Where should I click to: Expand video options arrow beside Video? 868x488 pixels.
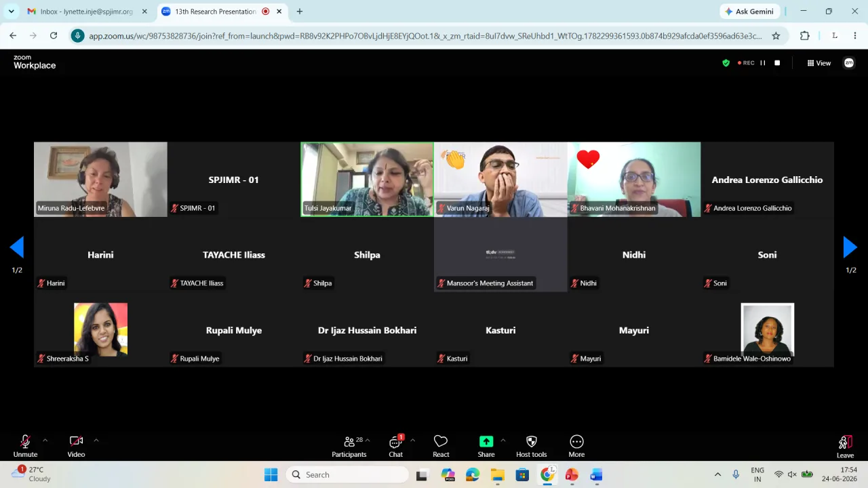pyautogui.click(x=96, y=441)
